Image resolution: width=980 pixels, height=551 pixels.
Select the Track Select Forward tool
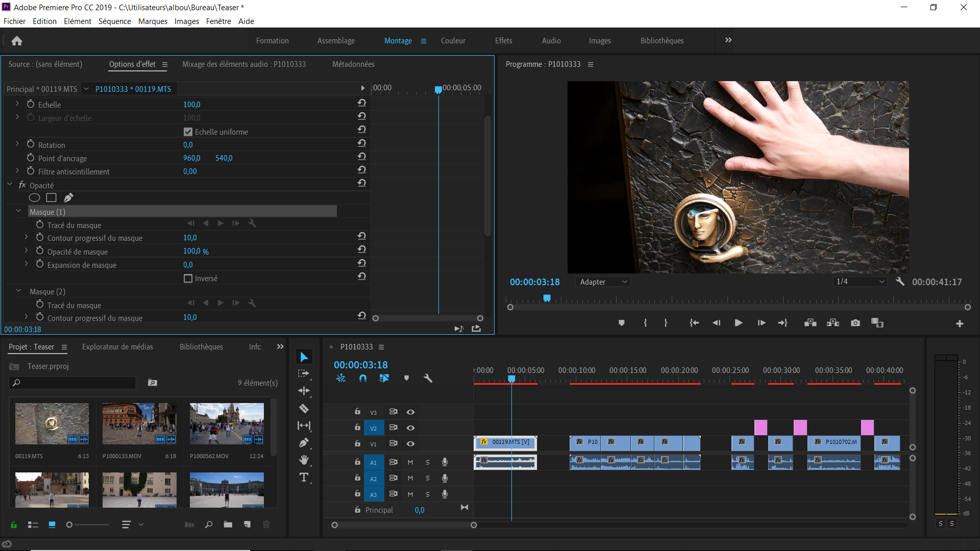click(304, 374)
